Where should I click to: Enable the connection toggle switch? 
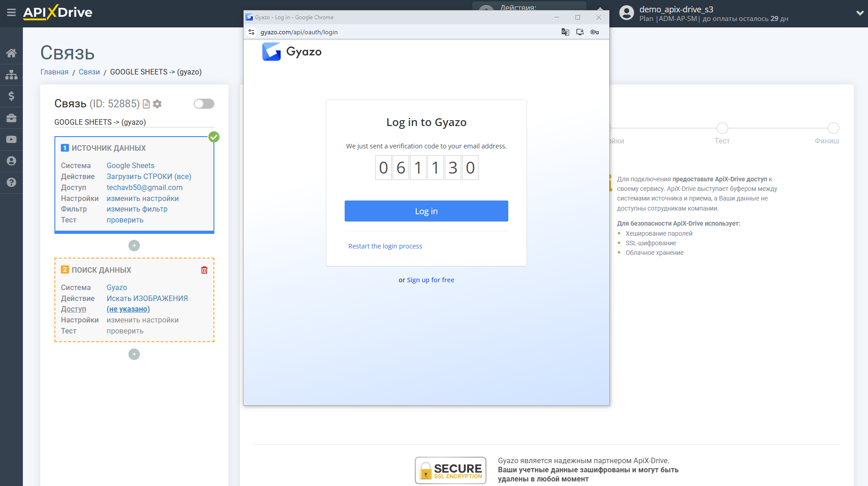tap(203, 104)
